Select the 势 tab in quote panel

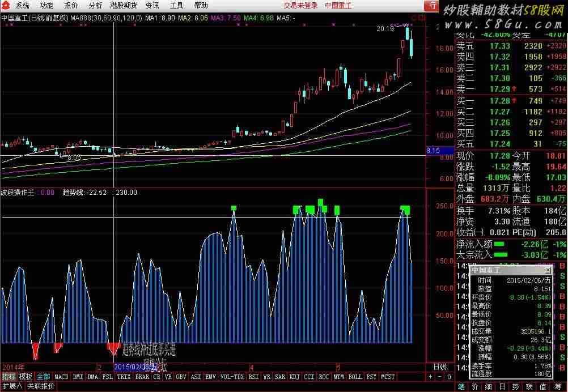[x=516, y=387]
